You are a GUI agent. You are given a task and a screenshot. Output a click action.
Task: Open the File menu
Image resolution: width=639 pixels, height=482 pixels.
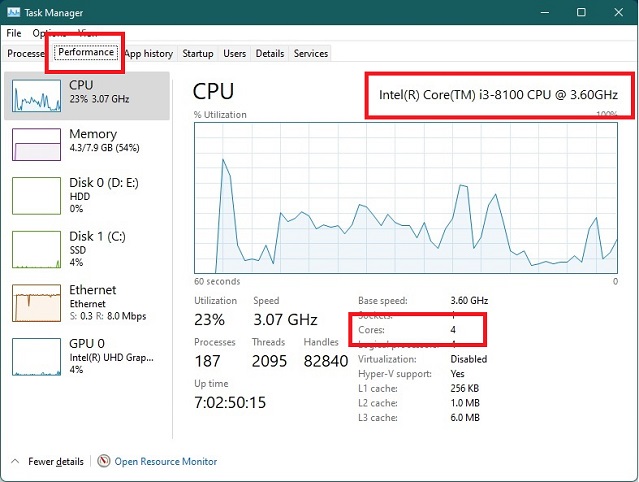pos(14,33)
